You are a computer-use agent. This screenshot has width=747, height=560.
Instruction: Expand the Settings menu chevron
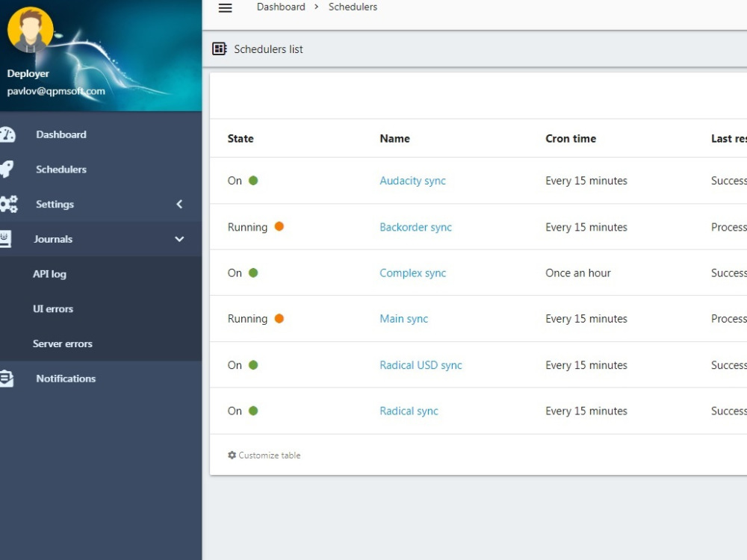pos(179,205)
